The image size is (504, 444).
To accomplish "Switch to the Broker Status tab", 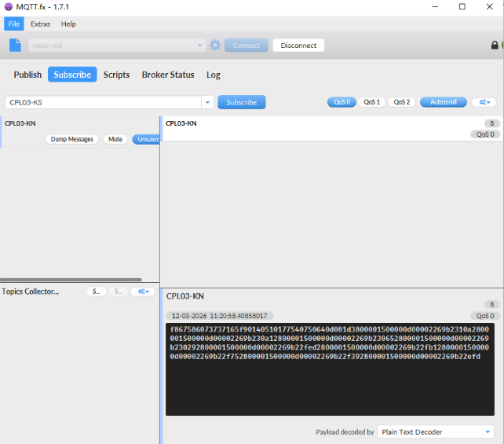I will tap(168, 75).
